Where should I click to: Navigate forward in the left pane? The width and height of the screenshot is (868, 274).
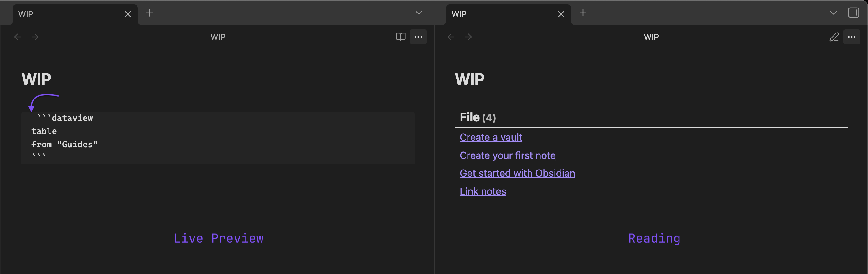click(35, 37)
